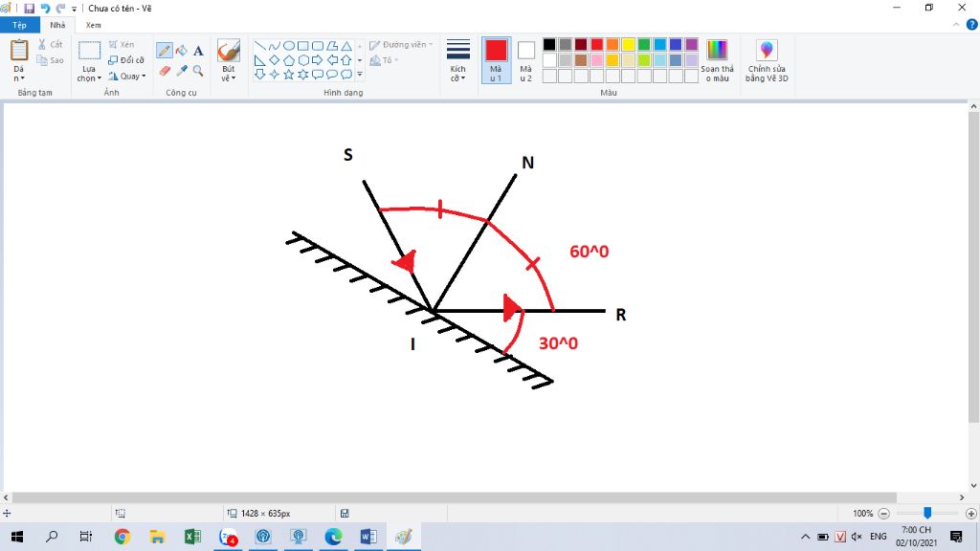Image resolution: width=980 pixels, height=551 pixels.
Task: Pick the green color swatch
Action: pos(644,44)
